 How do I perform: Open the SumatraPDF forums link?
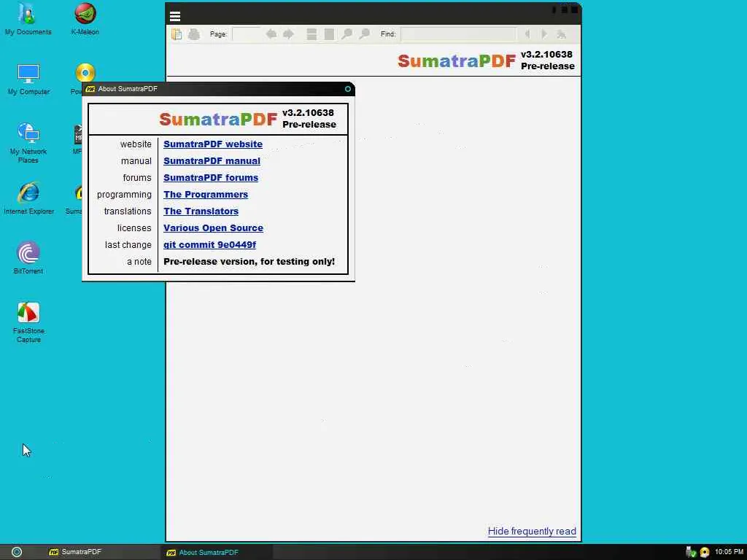tap(211, 178)
